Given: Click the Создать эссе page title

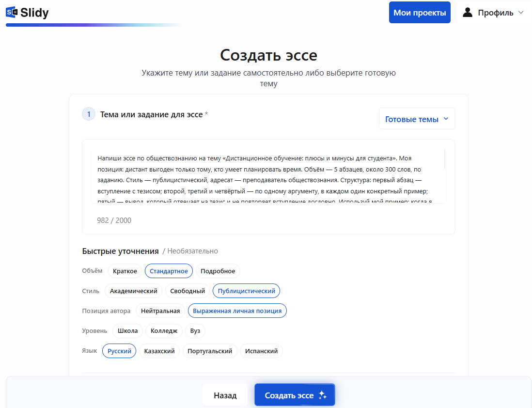Looking at the screenshot, I should (x=269, y=55).
